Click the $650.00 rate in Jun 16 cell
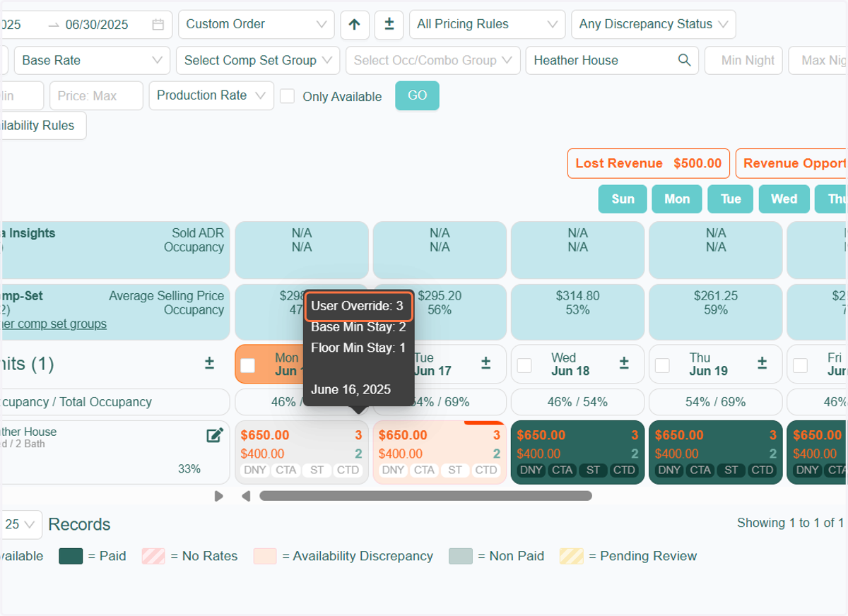This screenshot has width=848, height=616. pyautogui.click(x=265, y=436)
